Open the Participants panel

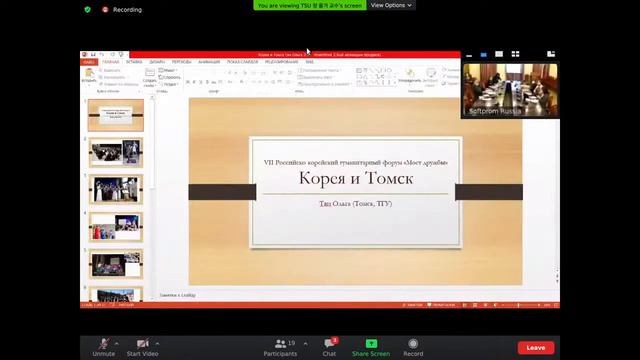point(280,347)
